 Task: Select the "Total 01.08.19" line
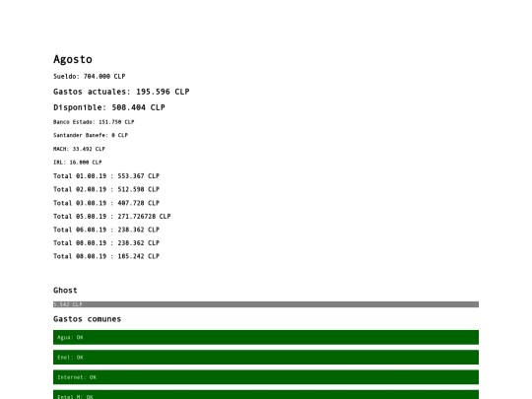click(x=106, y=176)
